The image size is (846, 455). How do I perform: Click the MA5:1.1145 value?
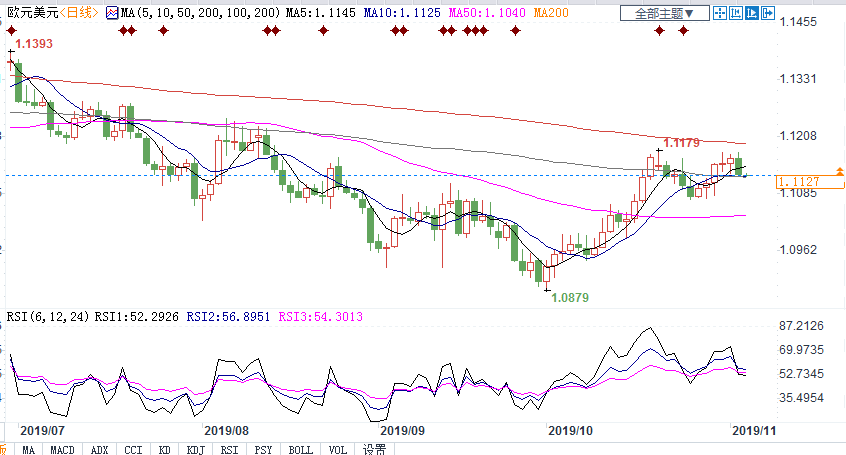tap(320, 13)
